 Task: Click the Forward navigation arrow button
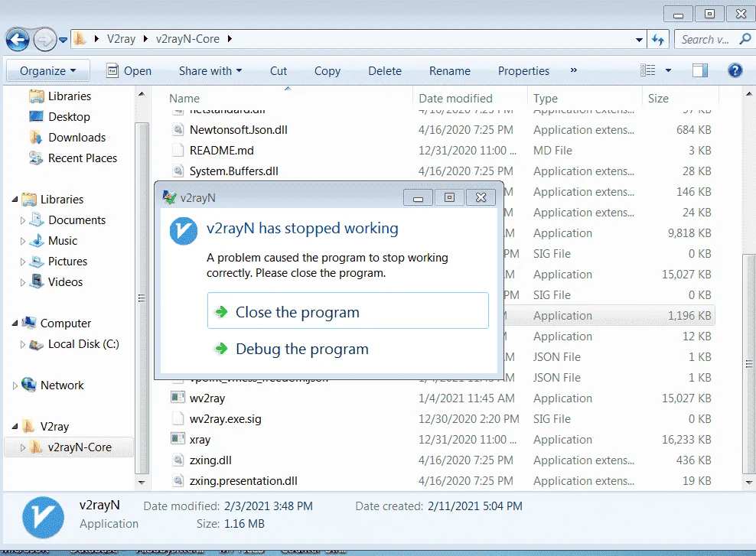point(45,40)
